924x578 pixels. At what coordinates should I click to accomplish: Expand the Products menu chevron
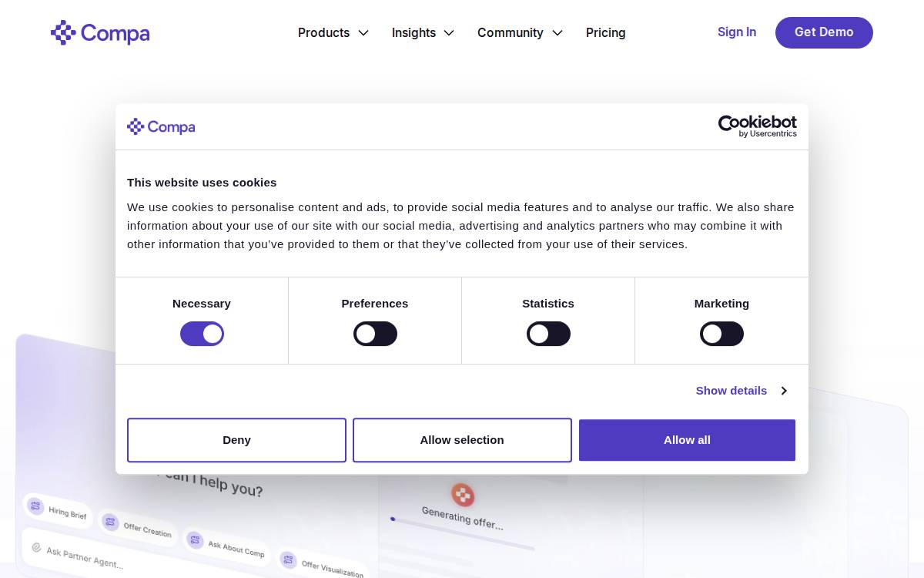point(363,32)
